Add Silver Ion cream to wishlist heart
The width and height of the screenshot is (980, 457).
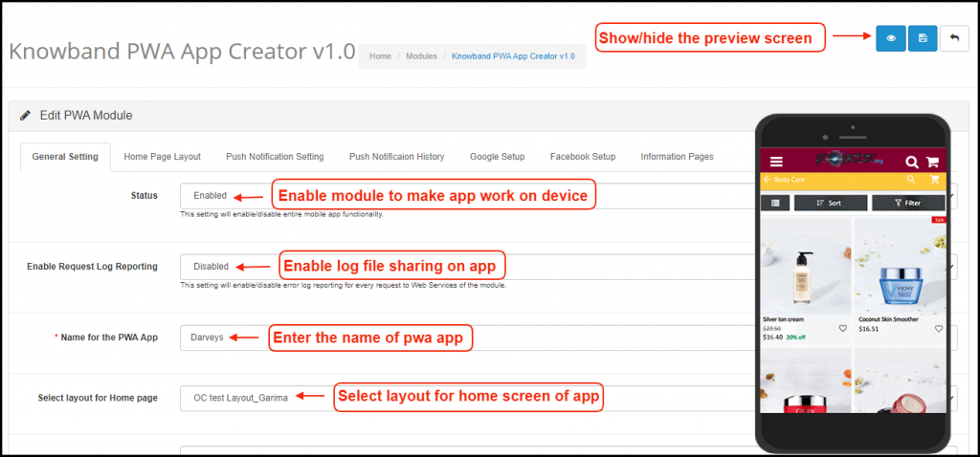[x=842, y=328]
